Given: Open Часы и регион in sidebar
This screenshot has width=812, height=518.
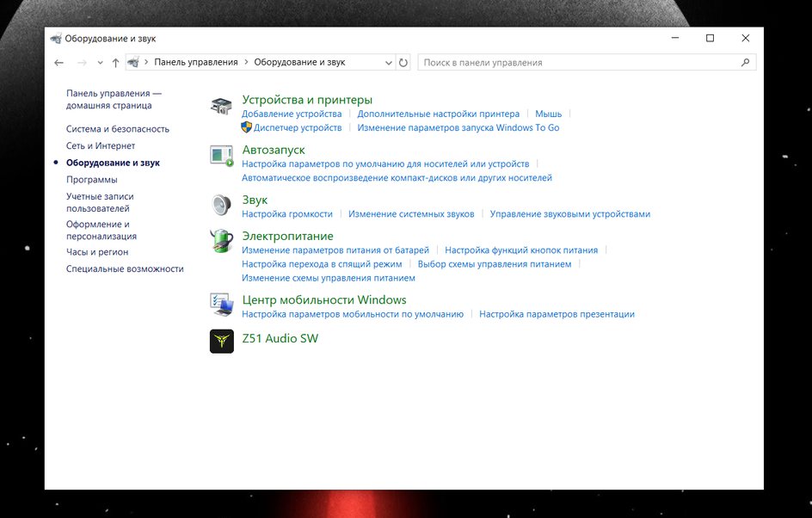Looking at the screenshot, I should coord(97,252).
